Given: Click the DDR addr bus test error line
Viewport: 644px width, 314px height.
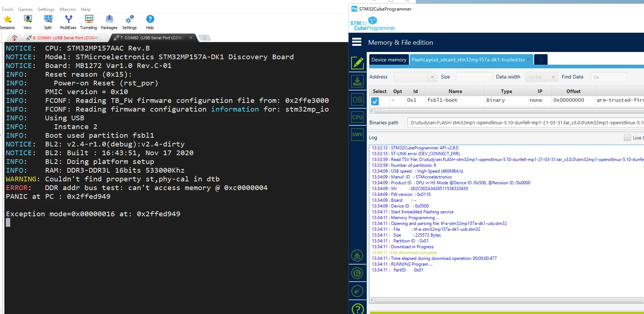Looking at the screenshot, I should 137,188.
